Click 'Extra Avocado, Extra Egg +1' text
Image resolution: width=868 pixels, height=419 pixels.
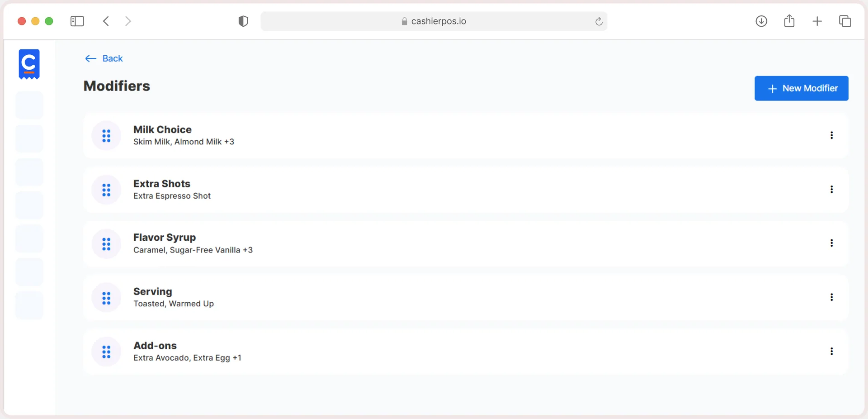[187, 358]
